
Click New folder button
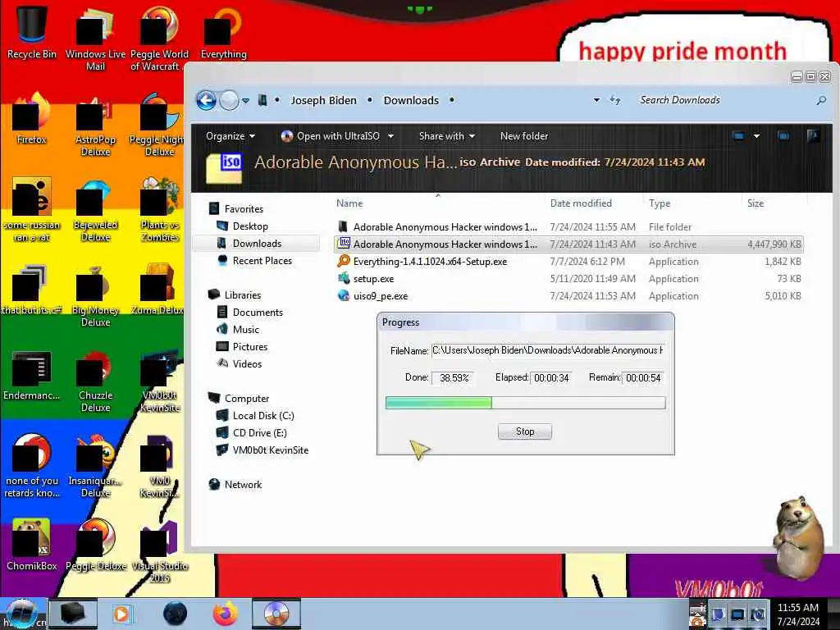point(524,136)
